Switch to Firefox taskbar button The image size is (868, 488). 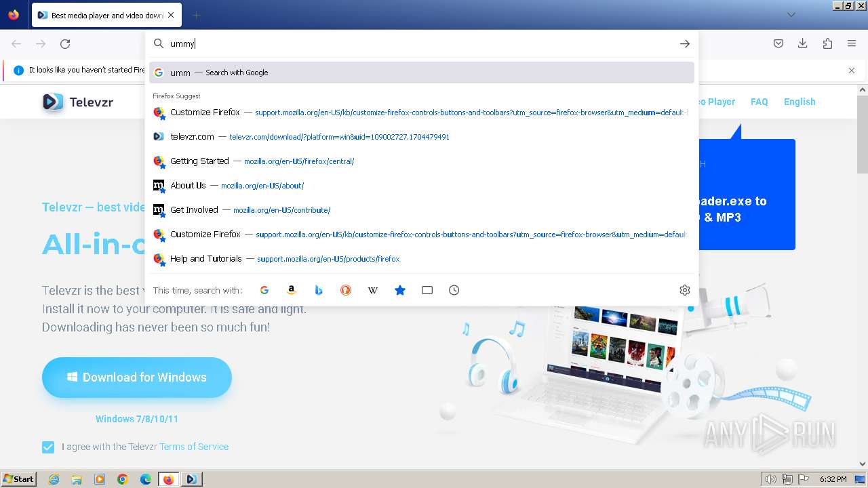(x=169, y=479)
